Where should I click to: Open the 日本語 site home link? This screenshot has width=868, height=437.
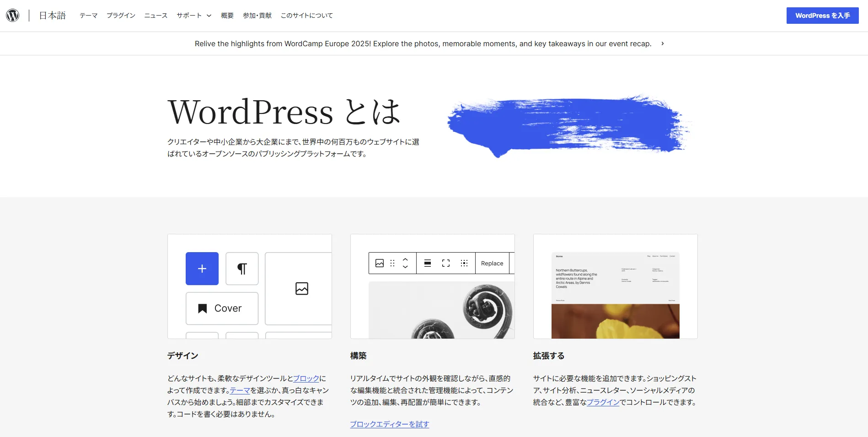pos(52,16)
